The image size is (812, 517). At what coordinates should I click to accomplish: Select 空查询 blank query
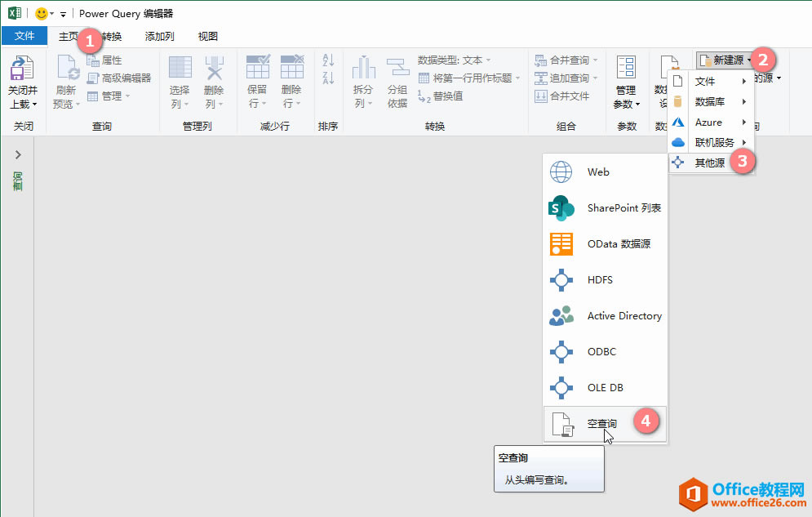605,424
